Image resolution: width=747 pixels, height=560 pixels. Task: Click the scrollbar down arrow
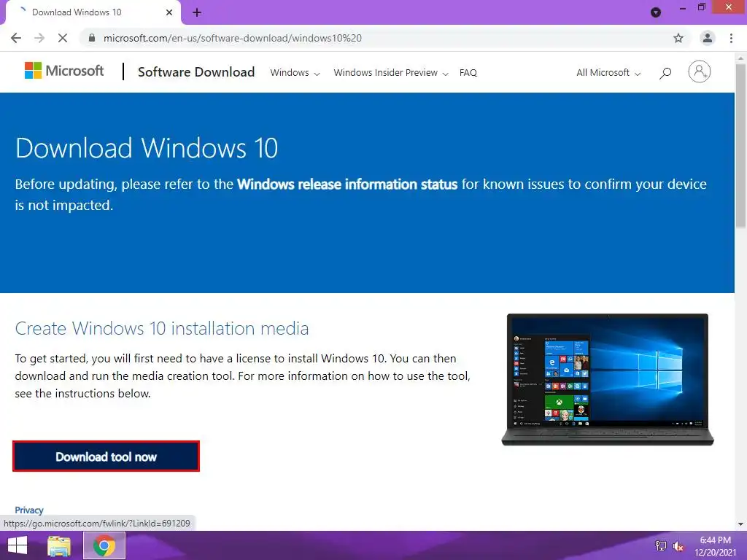740,524
